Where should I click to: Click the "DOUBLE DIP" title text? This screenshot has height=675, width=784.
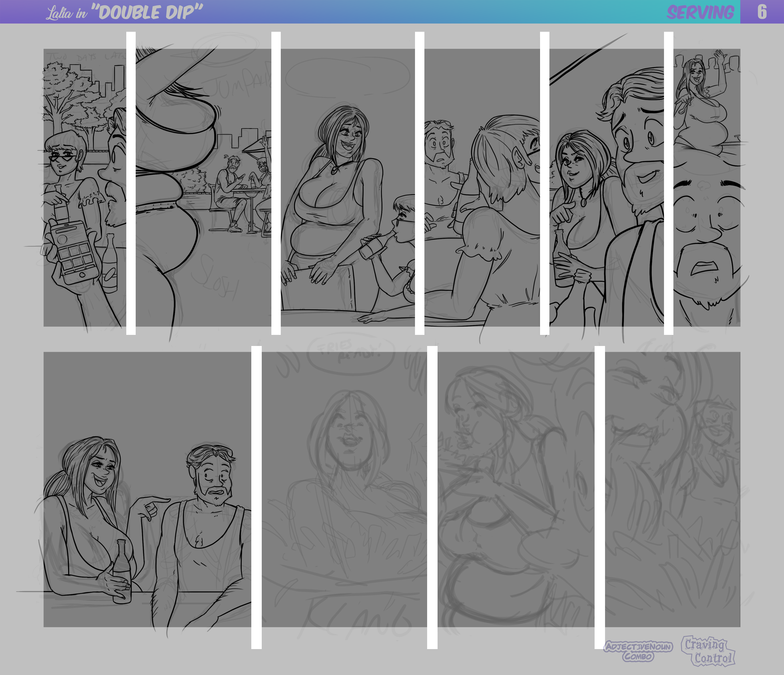pyautogui.click(x=147, y=12)
